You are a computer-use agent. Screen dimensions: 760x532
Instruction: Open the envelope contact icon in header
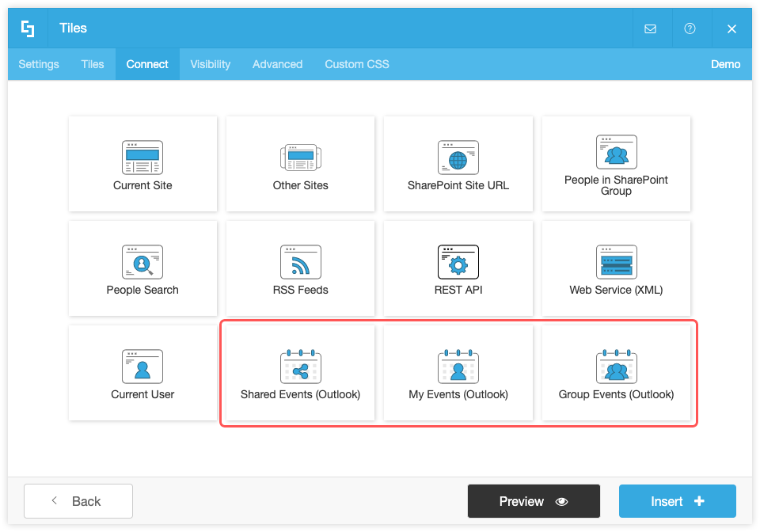(650, 28)
